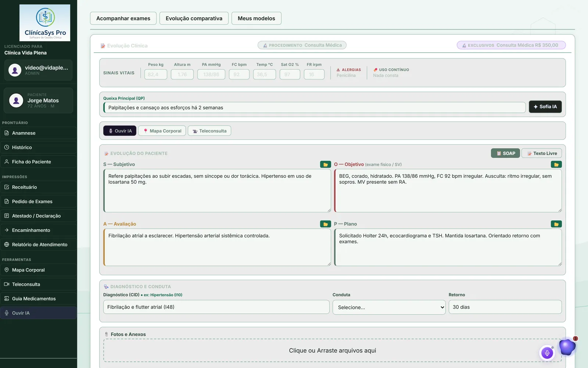The height and width of the screenshot is (368, 588).
Task: Click the Peso kg vital sign field
Action: click(x=156, y=74)
